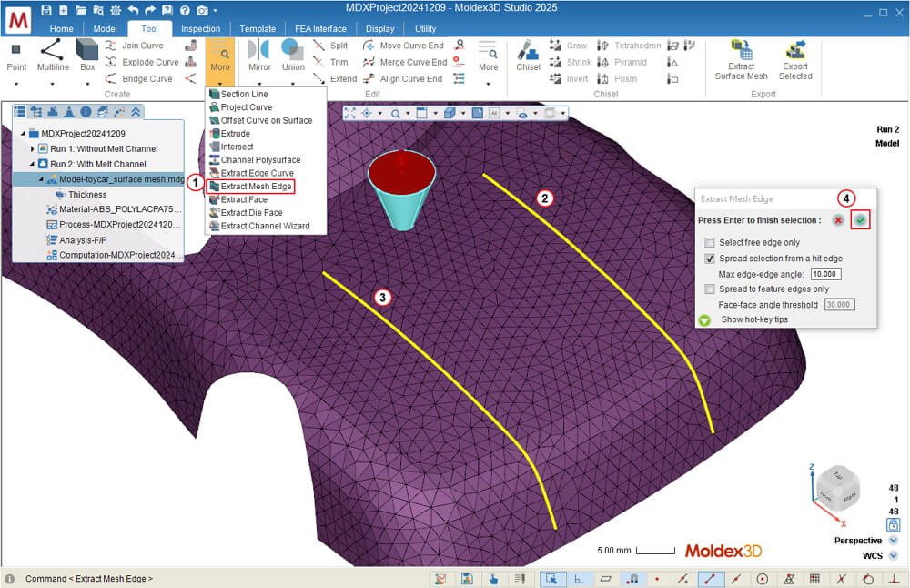Screen dimensions: 910x588
Task: Switch to the Inspection ribbon tab
Action: [x=201, y=28]
